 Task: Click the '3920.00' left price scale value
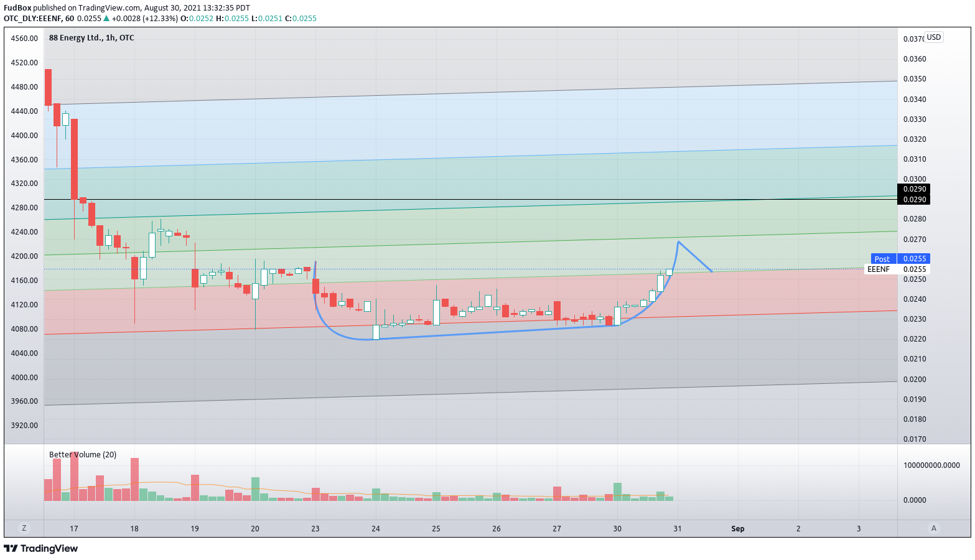click(24, 426)
